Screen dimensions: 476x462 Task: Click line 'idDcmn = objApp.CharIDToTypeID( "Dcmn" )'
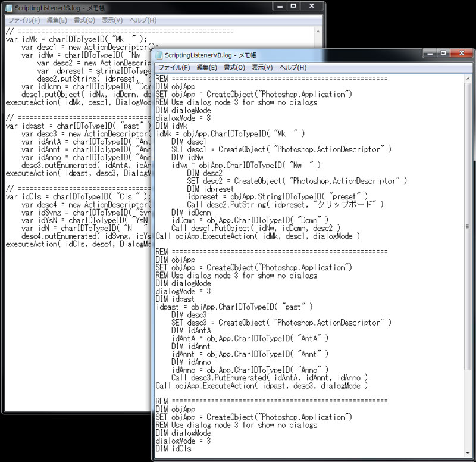pos(250,220)
